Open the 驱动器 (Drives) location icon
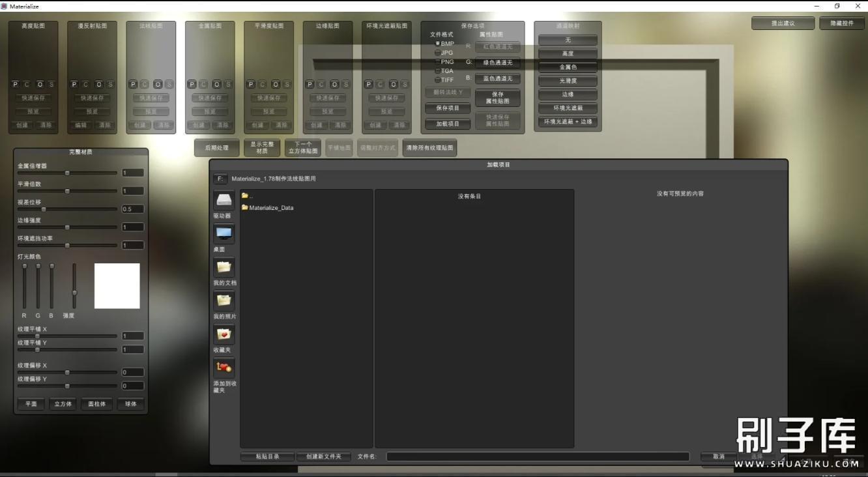The width and height of the screenshot is (868, 477). pos(224,200)
